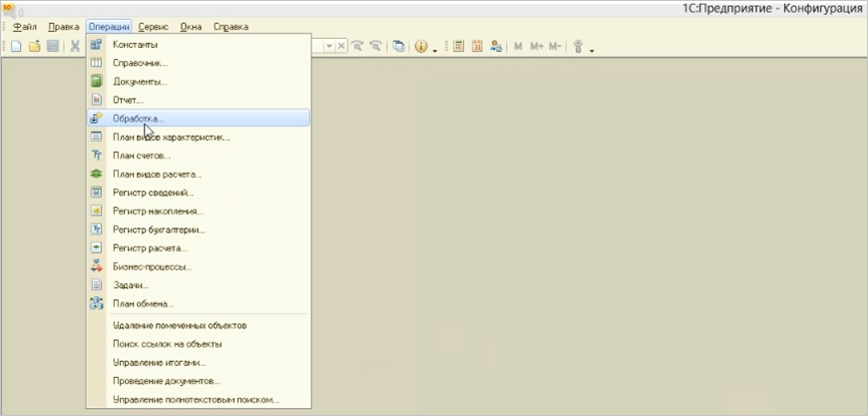Click the Find next search icon
Image resolution: width=868 pixels, height=416 pixels.
coord(357,47)
